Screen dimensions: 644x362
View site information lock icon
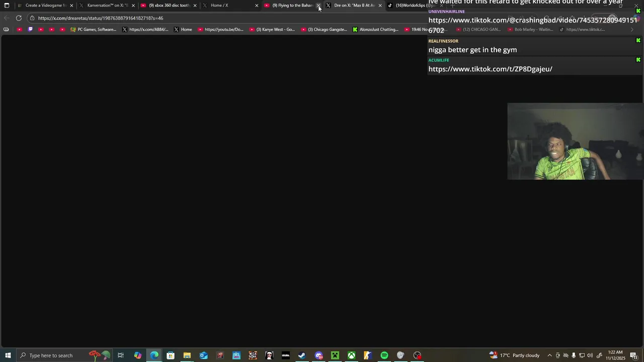point(32,18)
